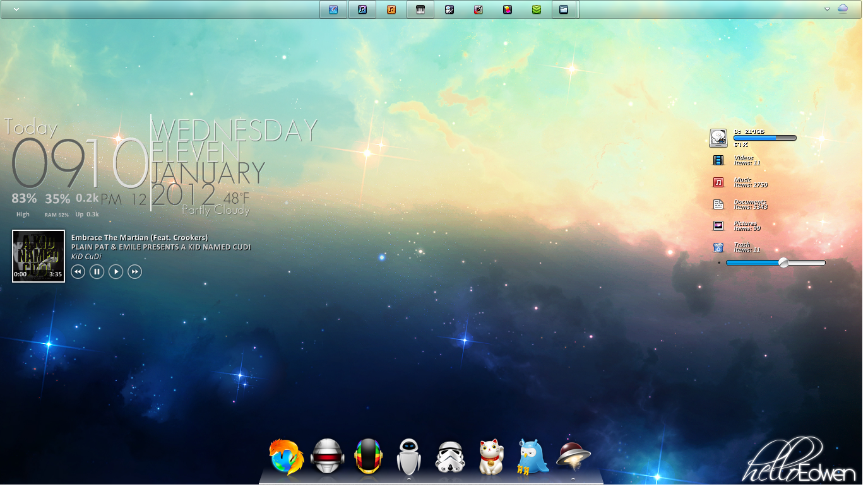Open the Pictures frame icon

point(718,226)
